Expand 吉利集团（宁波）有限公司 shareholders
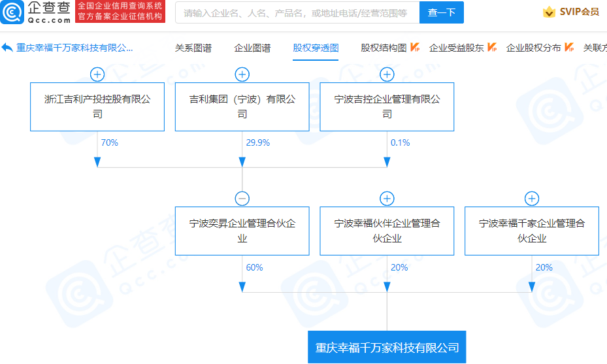The width and height of the screenshot is (607, 364). (x=242, y=74)
